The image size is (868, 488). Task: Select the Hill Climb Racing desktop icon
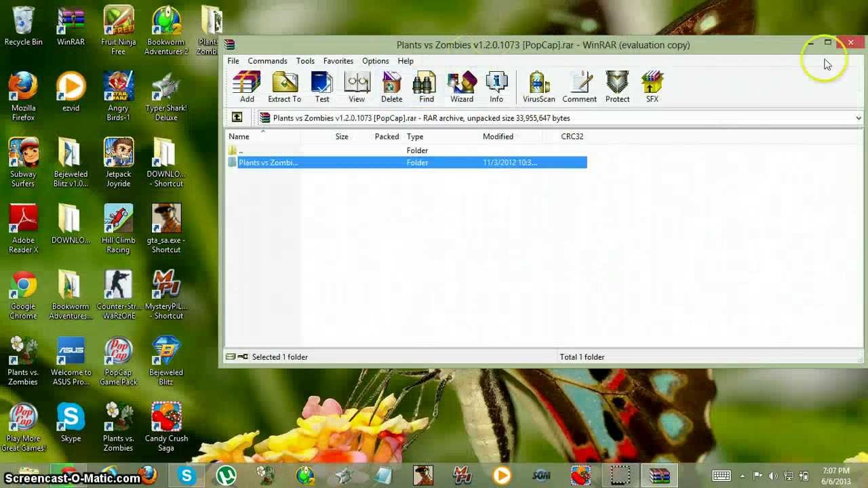click(118, 228)
